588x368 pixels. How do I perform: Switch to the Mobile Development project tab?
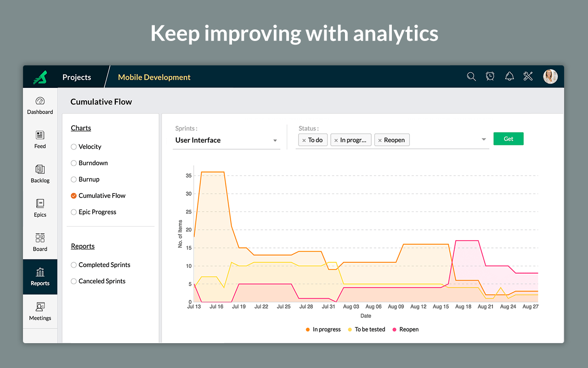click(x=154, y=77)
